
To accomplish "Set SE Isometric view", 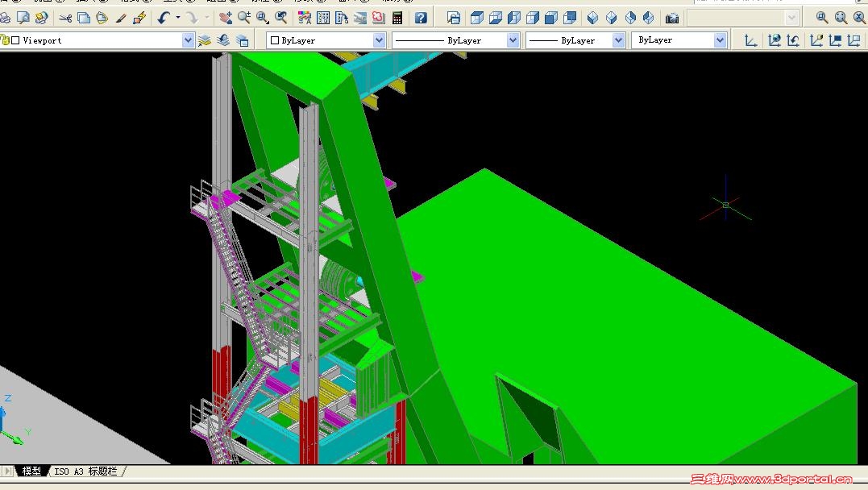I will click(611, 19).
